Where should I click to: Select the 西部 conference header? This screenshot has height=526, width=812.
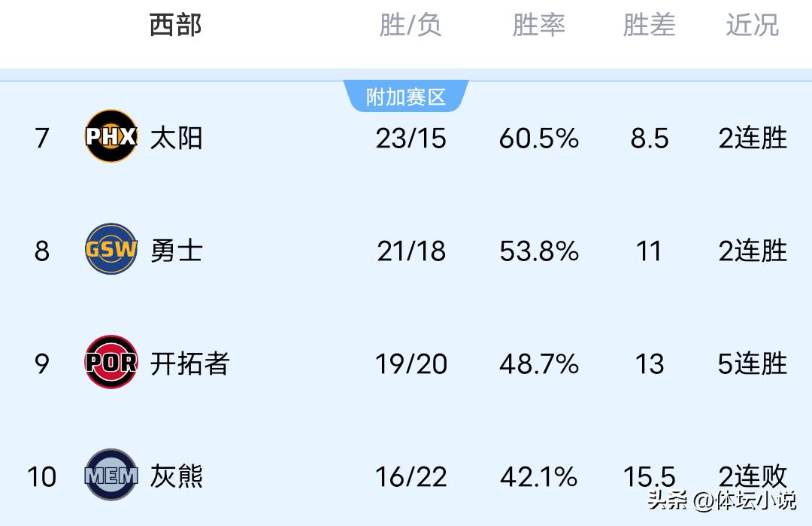pyautogui.click(x=176, y=26)
